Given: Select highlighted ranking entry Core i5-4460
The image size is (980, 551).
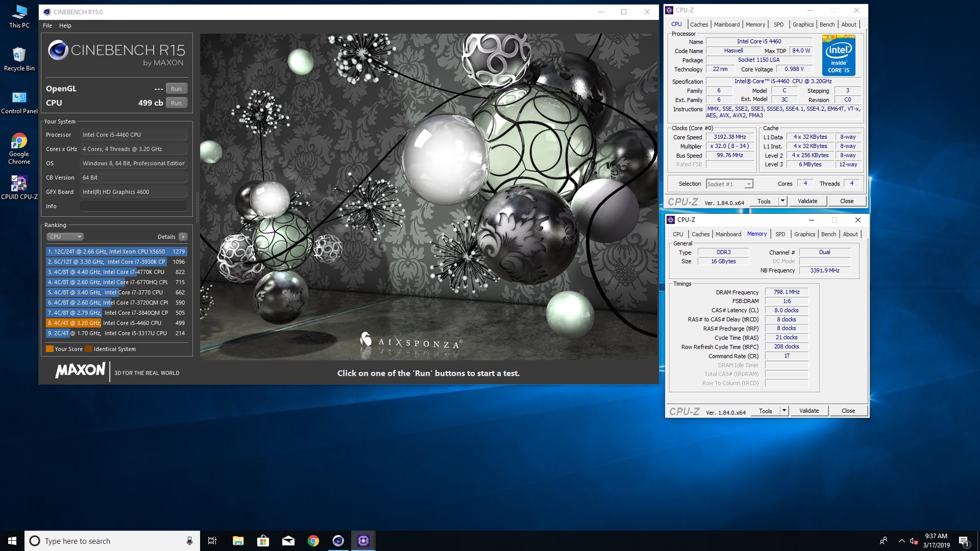Looking at the screenshot, I should click(x=116, y=323).
